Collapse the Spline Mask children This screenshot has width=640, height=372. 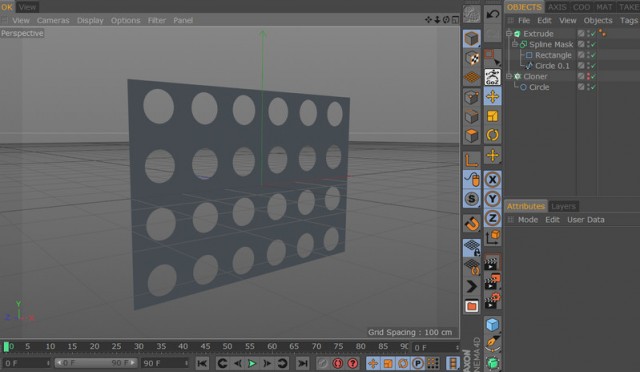(515, 44)
